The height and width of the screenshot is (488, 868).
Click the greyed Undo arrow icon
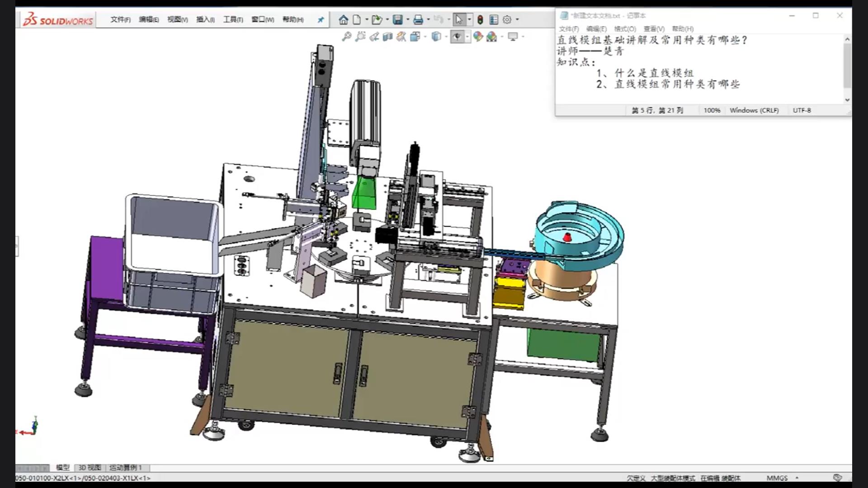(x=438, y=19)
